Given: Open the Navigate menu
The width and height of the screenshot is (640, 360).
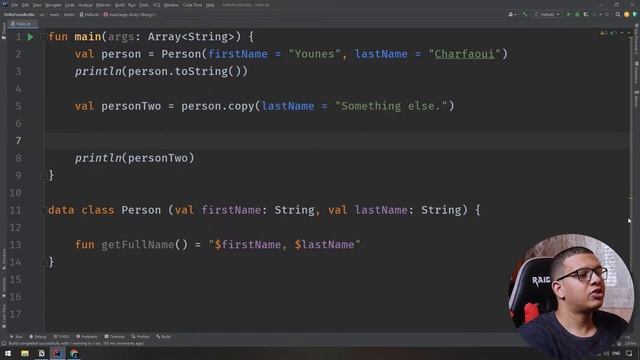Looking at the screenshot, I should [x=53, y=5].
